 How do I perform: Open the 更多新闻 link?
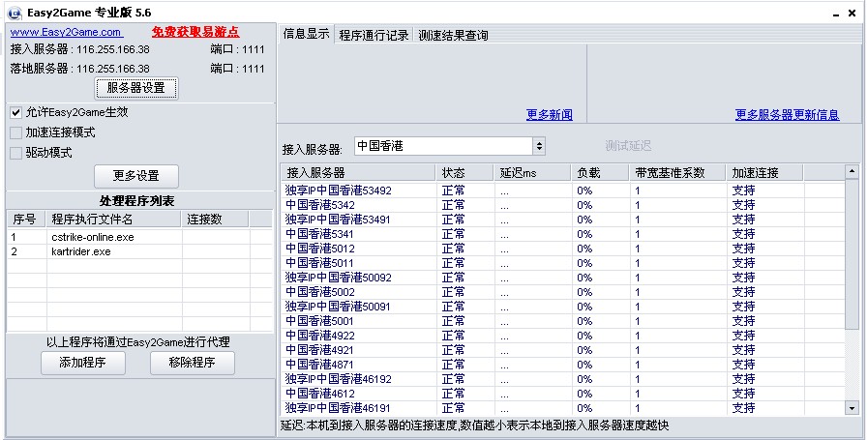(x=549, y=115)
